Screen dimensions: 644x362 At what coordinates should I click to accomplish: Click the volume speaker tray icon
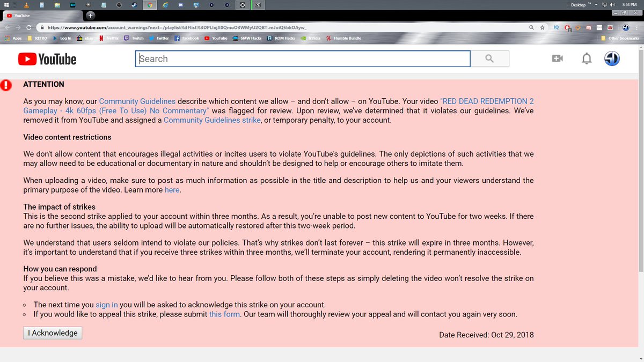click(x=612, y=5)
